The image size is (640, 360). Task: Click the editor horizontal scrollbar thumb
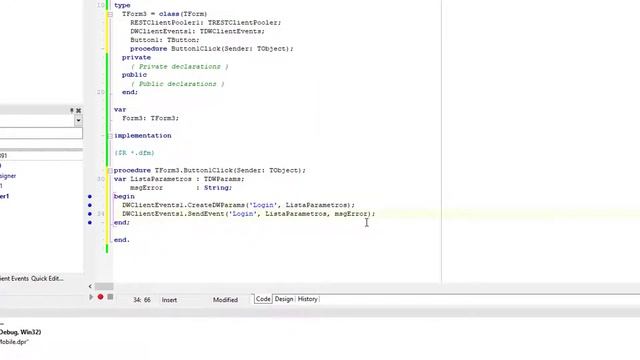coord(104,287)
